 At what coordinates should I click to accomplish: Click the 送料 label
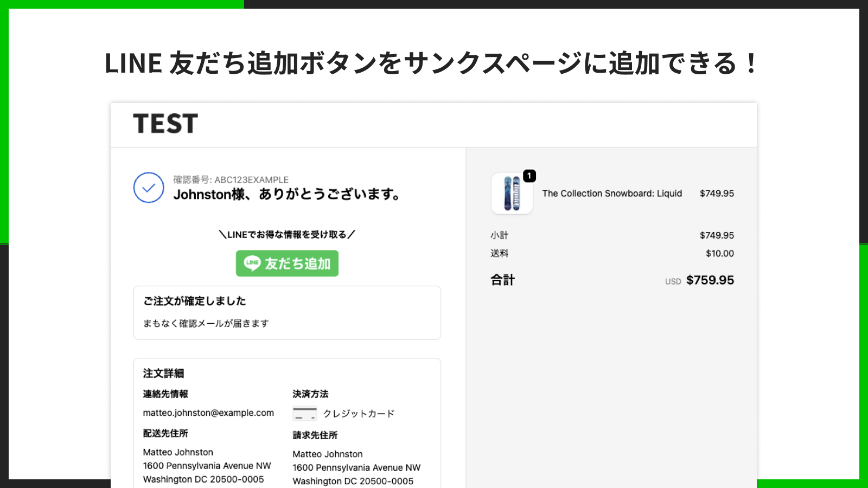coord(500,253)
